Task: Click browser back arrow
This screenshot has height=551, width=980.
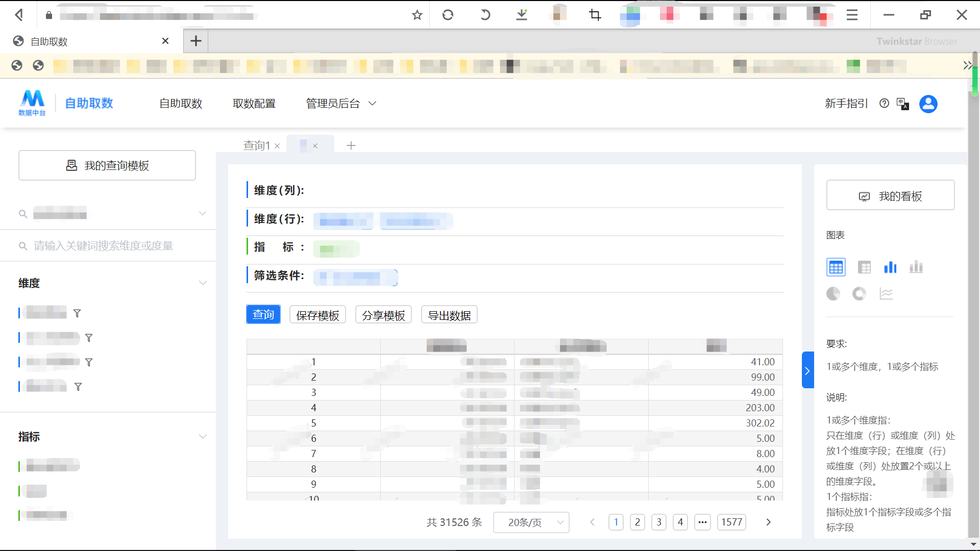Action: click(x=19, y=15)
